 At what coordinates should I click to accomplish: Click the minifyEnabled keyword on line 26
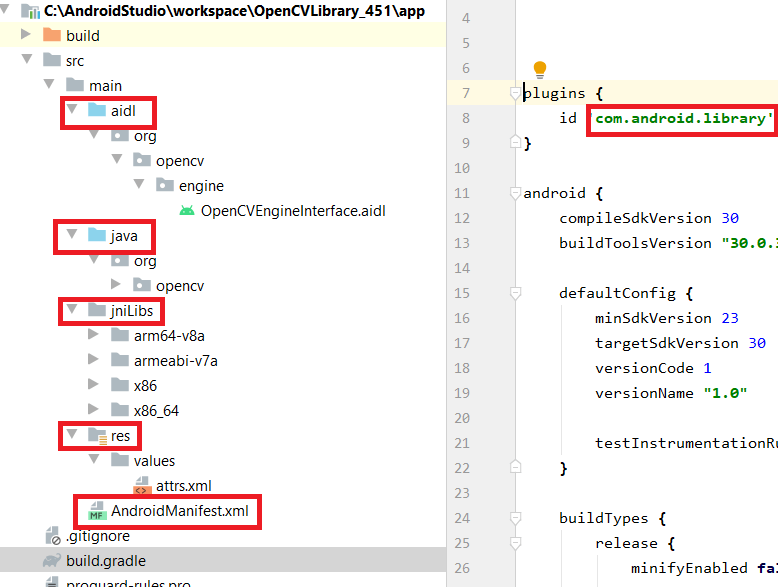689,568
